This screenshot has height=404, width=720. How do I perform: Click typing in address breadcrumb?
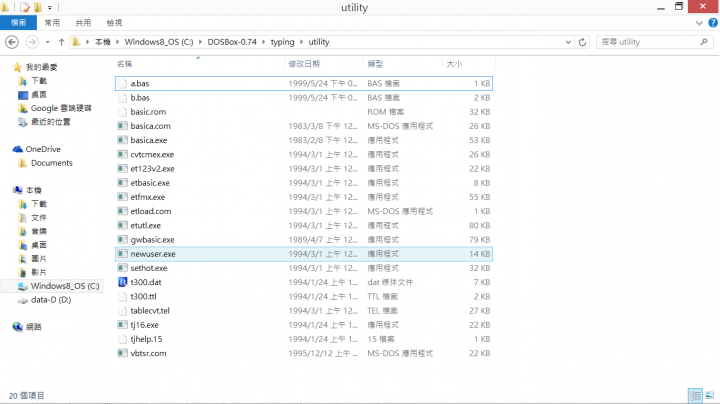coord(282,42)
